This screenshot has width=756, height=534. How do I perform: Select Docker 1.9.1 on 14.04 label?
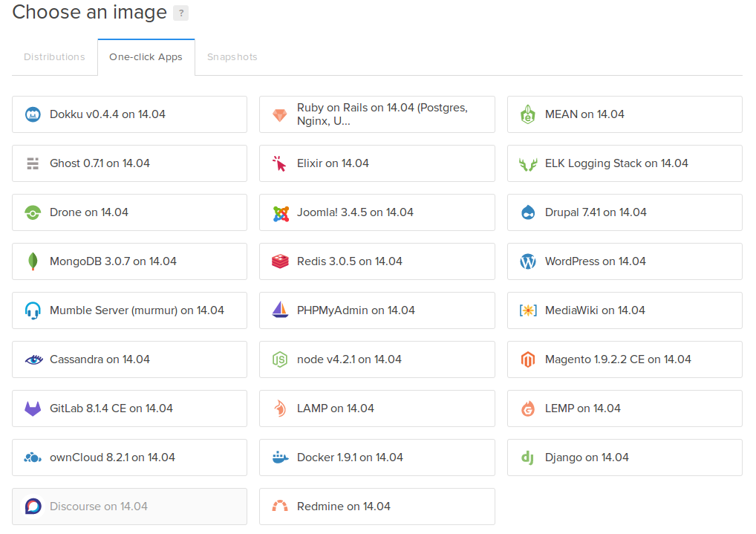pos(350,458)
